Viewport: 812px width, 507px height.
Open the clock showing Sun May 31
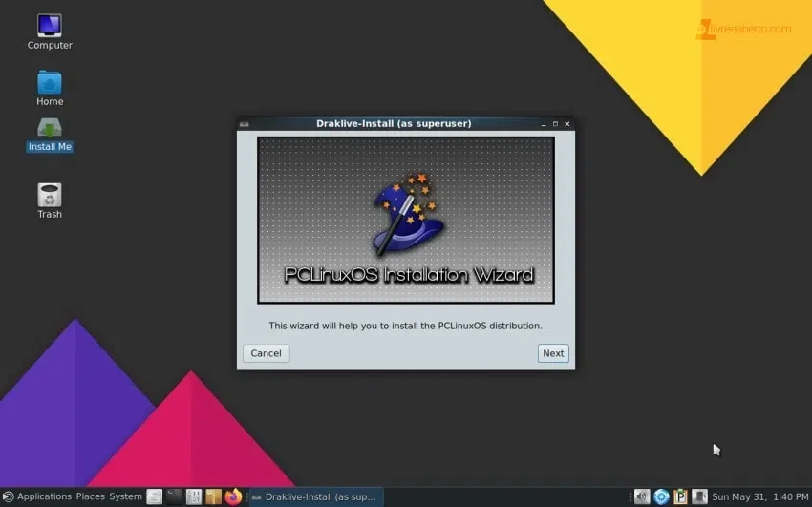759,496
